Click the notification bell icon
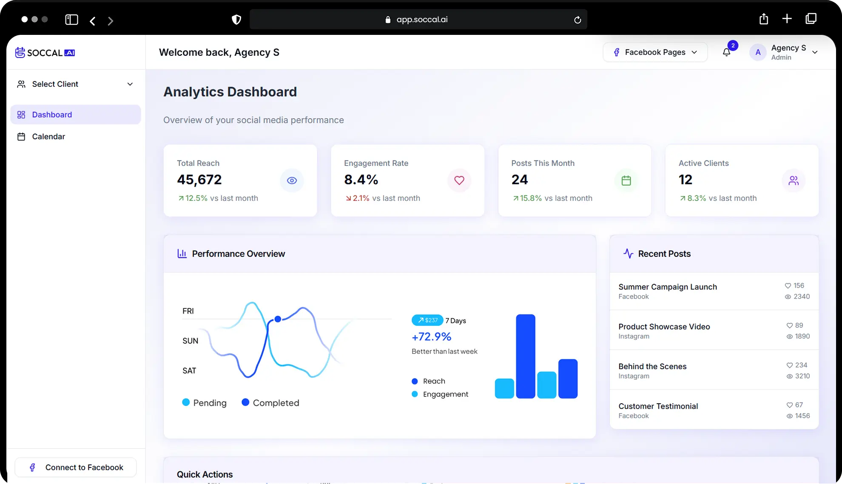Image resolution: width=842 pixels, height=504 pixels. pyautogui.click(x=726, y=52)
